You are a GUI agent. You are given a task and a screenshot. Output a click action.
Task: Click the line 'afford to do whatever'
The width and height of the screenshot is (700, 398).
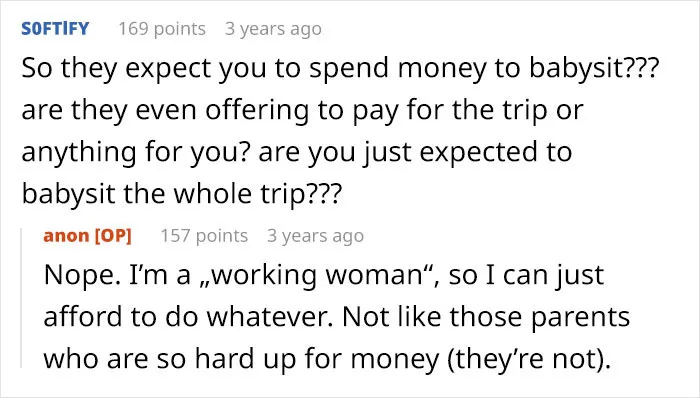(337, 317)
